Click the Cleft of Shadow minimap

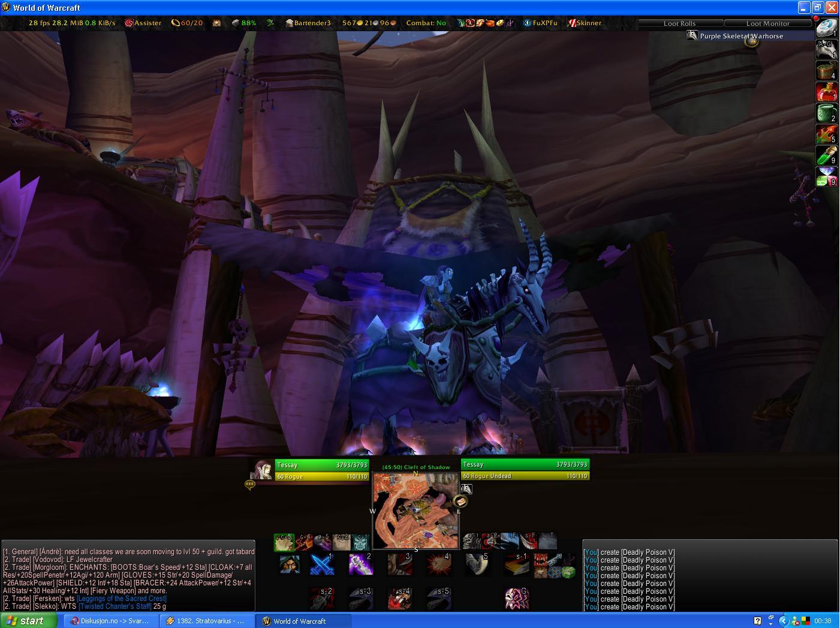coord(416,510)
